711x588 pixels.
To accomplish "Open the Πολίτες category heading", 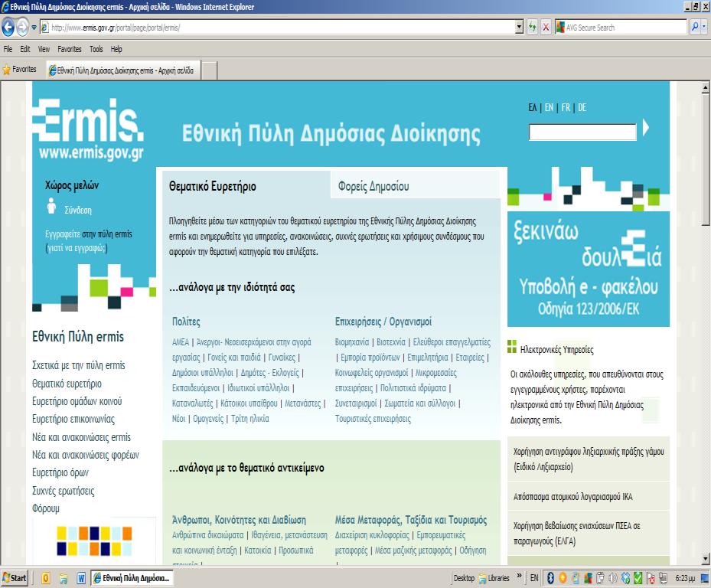I will tap(186, 322).
